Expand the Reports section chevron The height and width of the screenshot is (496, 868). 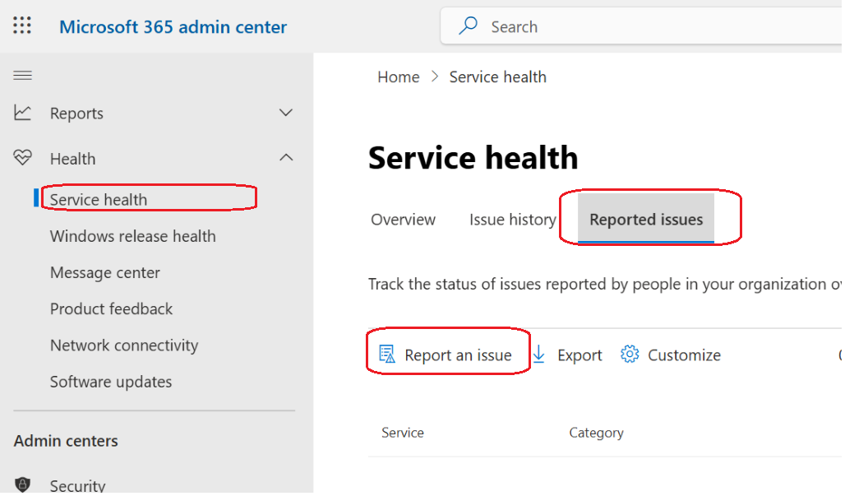click(286, 113)
